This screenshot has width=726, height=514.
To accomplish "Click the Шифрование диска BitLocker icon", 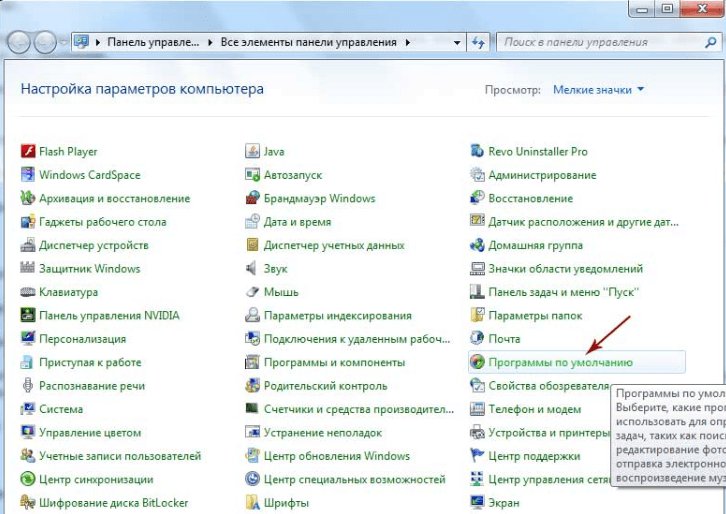I will tap(28, 502).
